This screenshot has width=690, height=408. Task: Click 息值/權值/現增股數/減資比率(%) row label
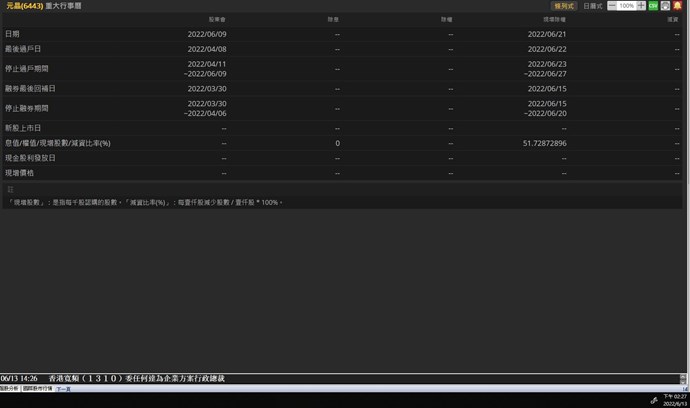pos(58,143)
